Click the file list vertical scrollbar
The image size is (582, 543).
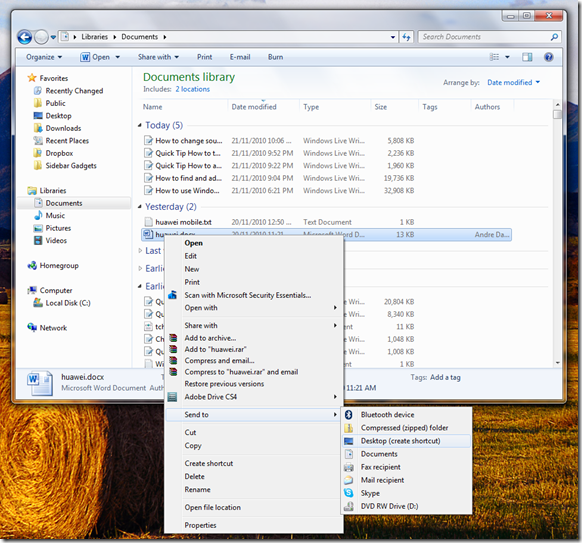click(557, 233)
